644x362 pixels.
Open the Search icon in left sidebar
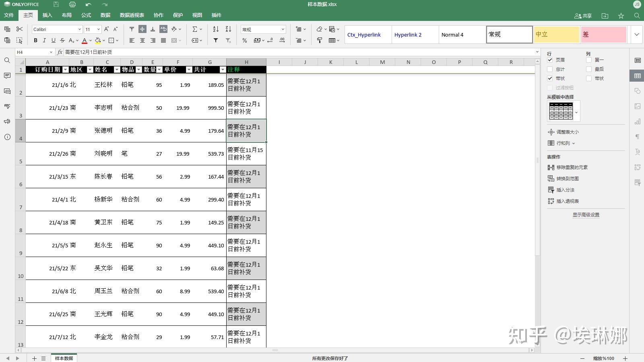click(x=7, y=60)
